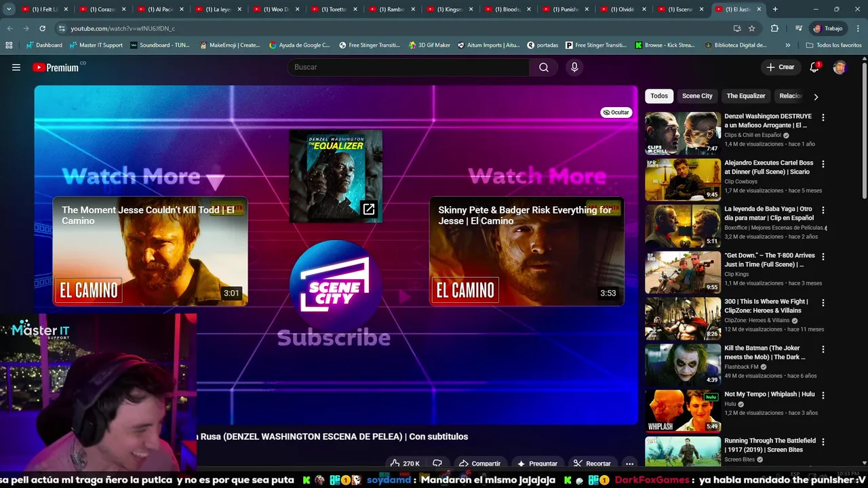Install app icon in address bar

pyautogui.click(x=737, y=28)
